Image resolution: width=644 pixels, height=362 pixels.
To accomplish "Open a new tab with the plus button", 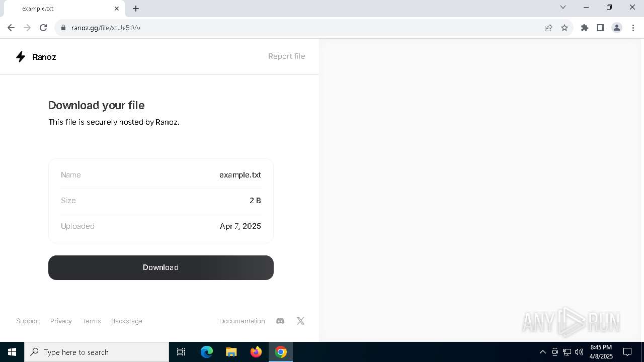I will tap(136, 9).
